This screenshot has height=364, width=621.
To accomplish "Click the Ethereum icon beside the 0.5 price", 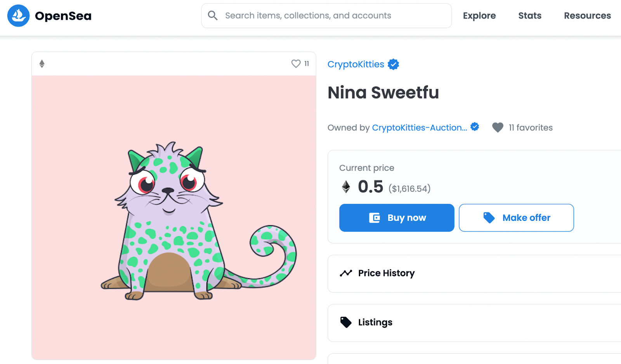I will coord(346,187).
